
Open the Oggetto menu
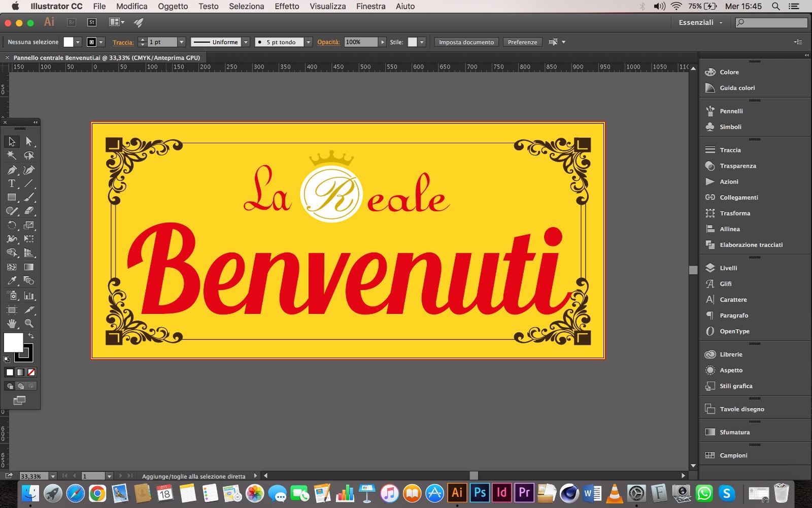(173, 6)
